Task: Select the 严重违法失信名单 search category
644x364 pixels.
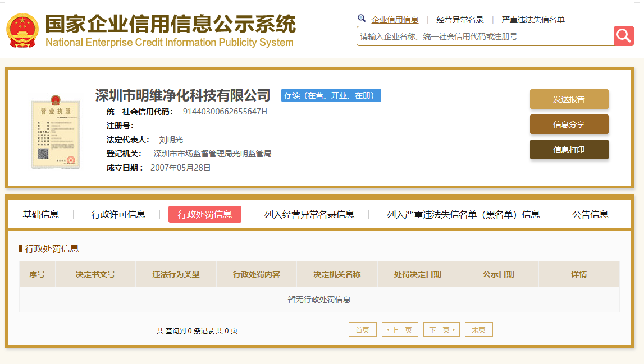Action: [x=533, y=20]
